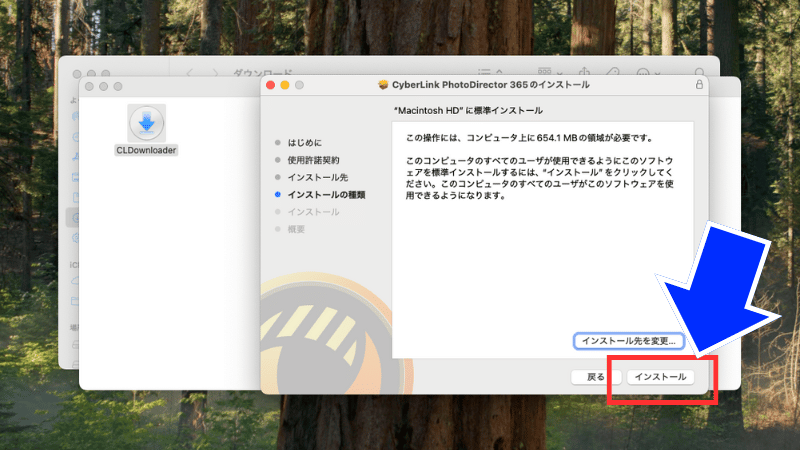Click the first gray window button of the CLDownloader window
The height and width of the screenshot is (450, 800).
click(x=89, y=86)
